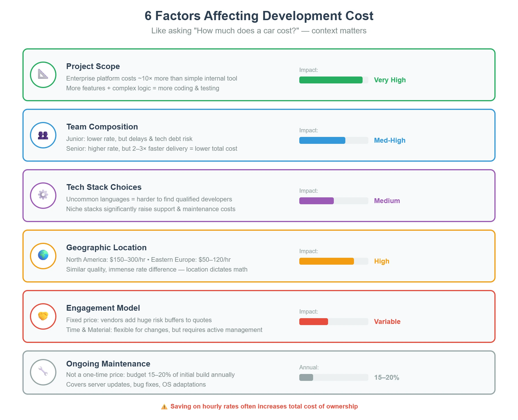Select the handshake icon in Engagement Model
The image size is (518, 420).
click(x=43, y=316)
